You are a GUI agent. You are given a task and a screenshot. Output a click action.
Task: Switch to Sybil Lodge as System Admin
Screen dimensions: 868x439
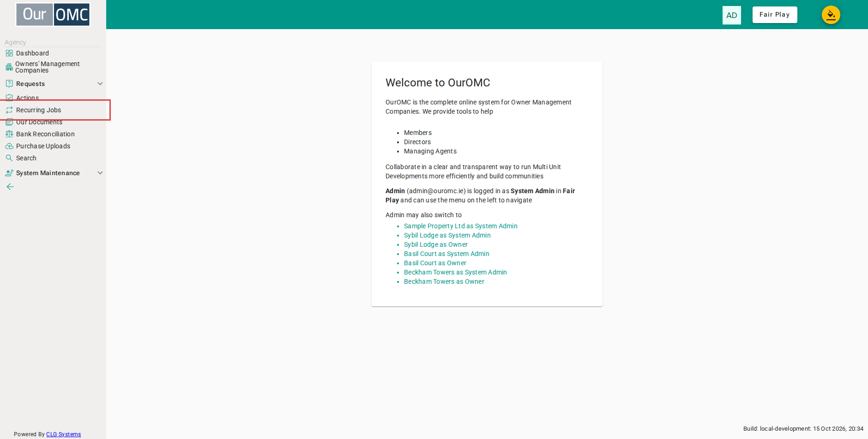point(447,235)
